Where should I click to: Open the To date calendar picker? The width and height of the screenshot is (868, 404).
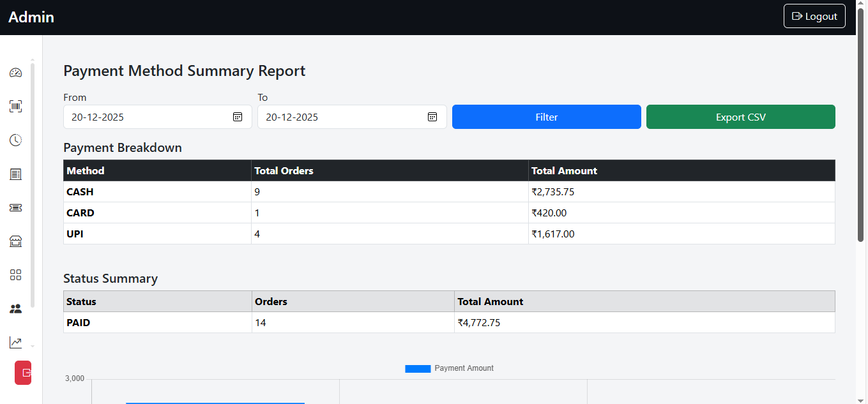coord(432,117)
